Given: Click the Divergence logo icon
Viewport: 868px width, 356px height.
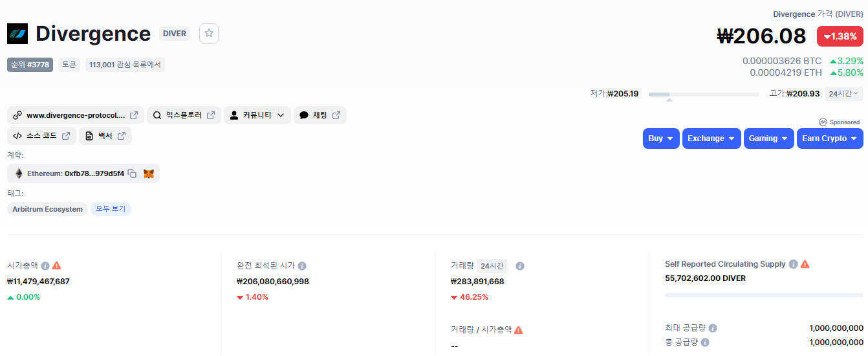Looking at the screenshot, I should coord(17,34).
